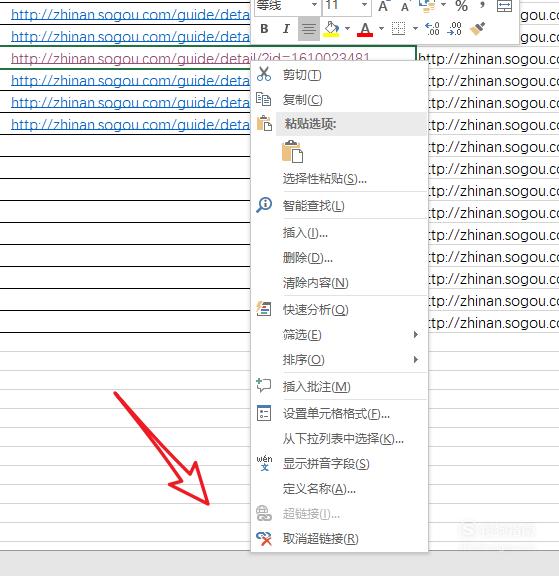
Task: Click Increase Decimal icon
Action: pos(432,29)
